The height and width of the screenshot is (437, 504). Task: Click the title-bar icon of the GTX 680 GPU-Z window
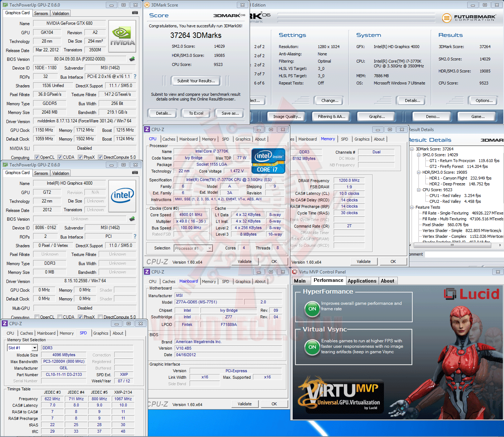pos(5,5)
